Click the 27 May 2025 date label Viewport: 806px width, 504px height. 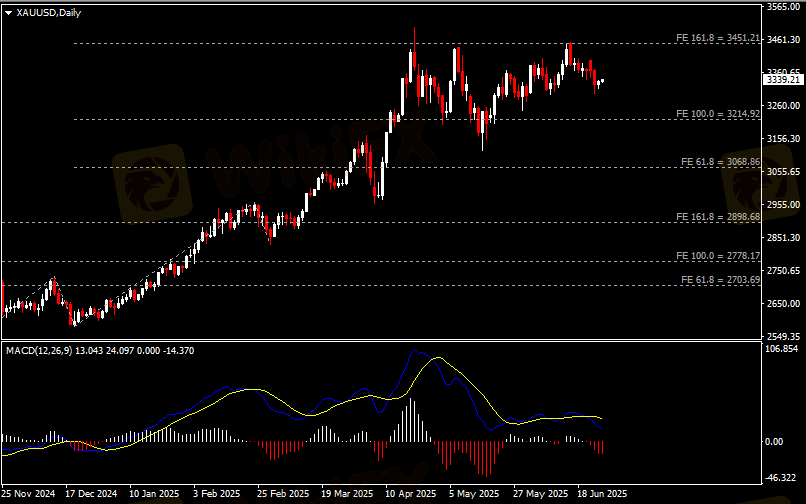pyautogui.click(x=539, y=494)
